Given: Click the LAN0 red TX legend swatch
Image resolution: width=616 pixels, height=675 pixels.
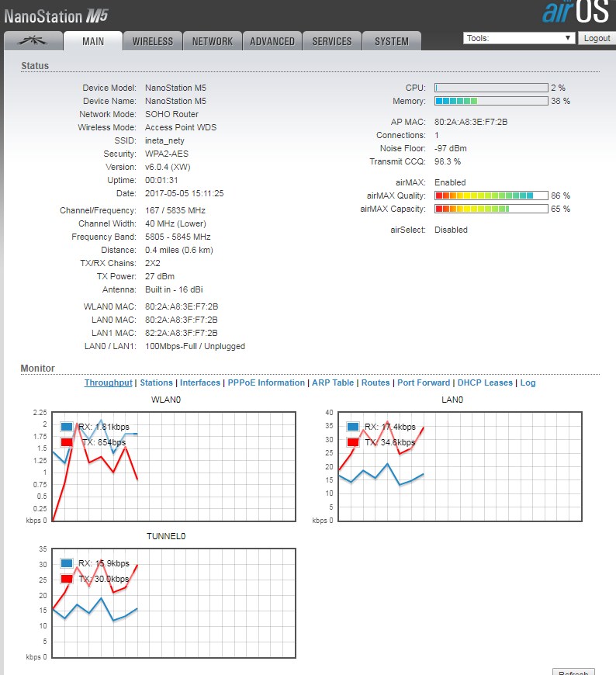Looking at the screenshot, I should [353, 442].
